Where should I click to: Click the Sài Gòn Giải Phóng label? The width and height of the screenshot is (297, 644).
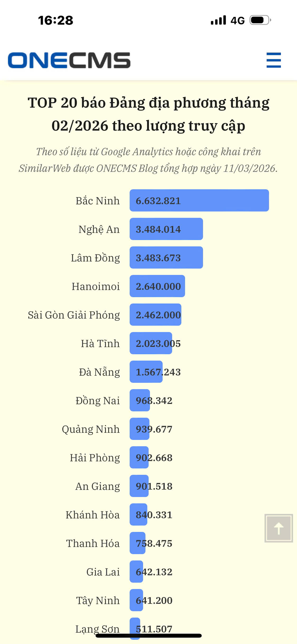[x=74, y=315]
